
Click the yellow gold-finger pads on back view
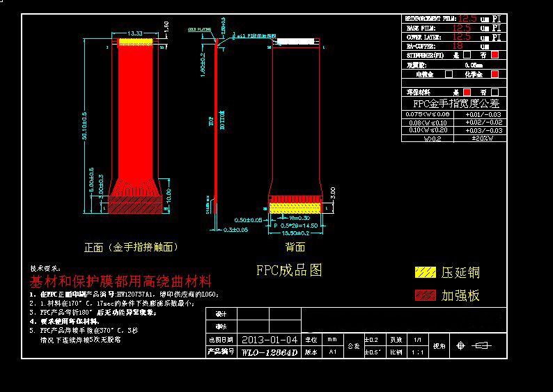(x=295, y=207)
